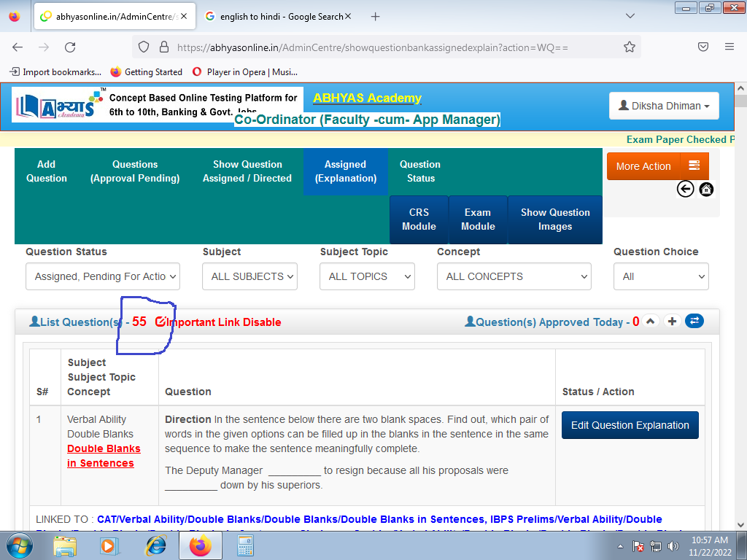Open the Calculator from the taskbar

pos(245,545)
